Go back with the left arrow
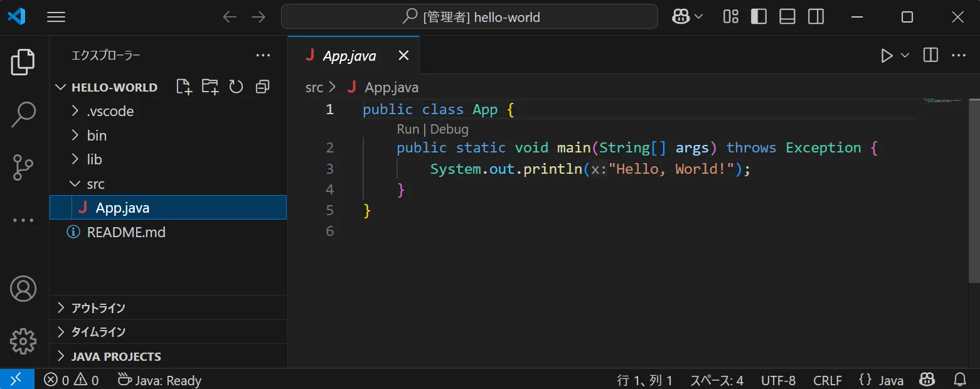Viewport: 980px width, 389px height. [230, 17]
